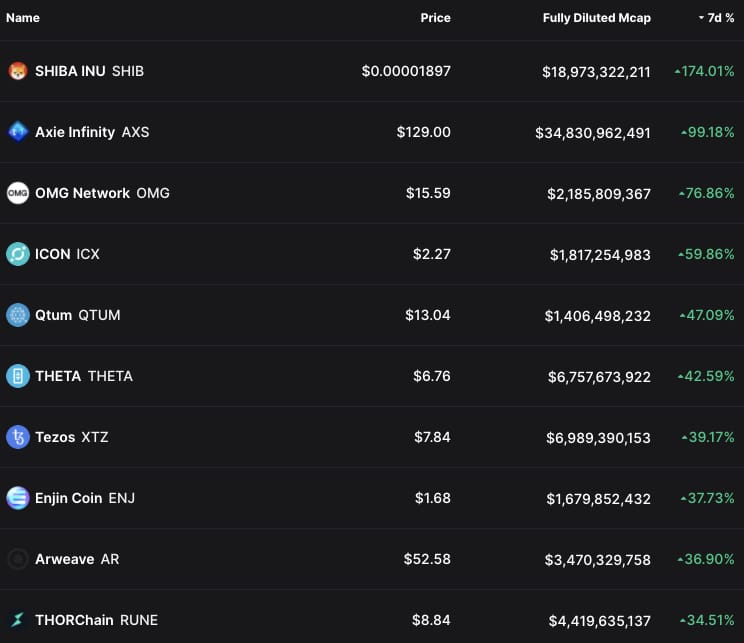Click the Tezos 39.17% weekly change
Image resolution: width=744 pixels, height=643 pixels.
[707, 437]
